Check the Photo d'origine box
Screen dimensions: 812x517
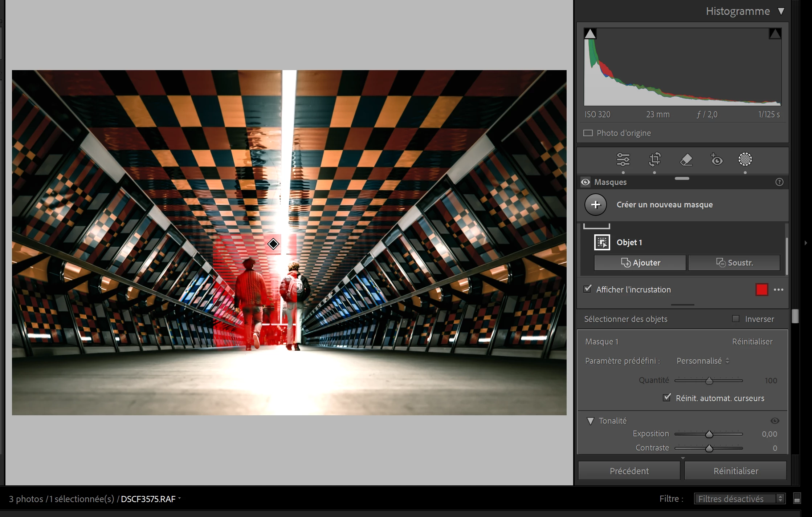point(588,133)
